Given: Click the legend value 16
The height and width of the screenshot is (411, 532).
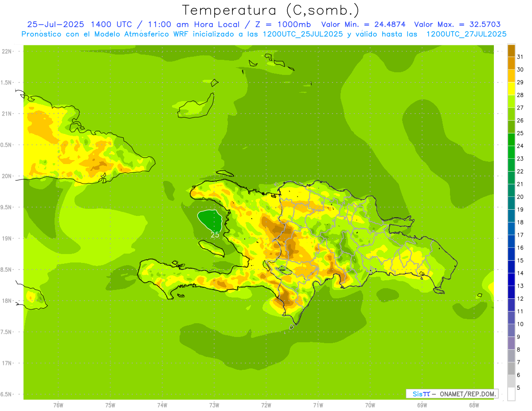Looking at the screenshot, I should click(x=520, y=247).
